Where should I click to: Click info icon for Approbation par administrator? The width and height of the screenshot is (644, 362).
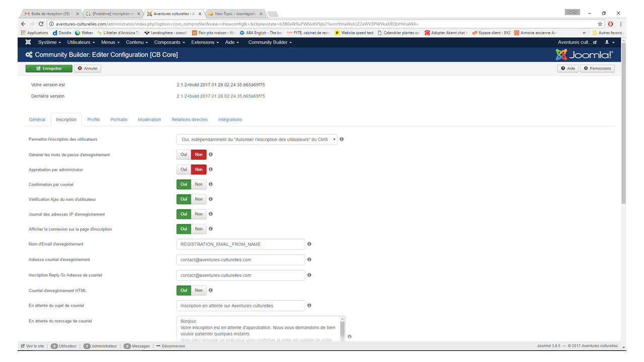[x=211, y=169]
